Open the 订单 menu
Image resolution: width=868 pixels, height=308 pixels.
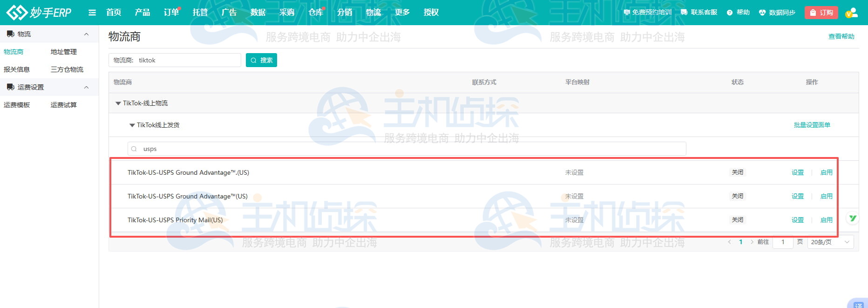point(171,13)
